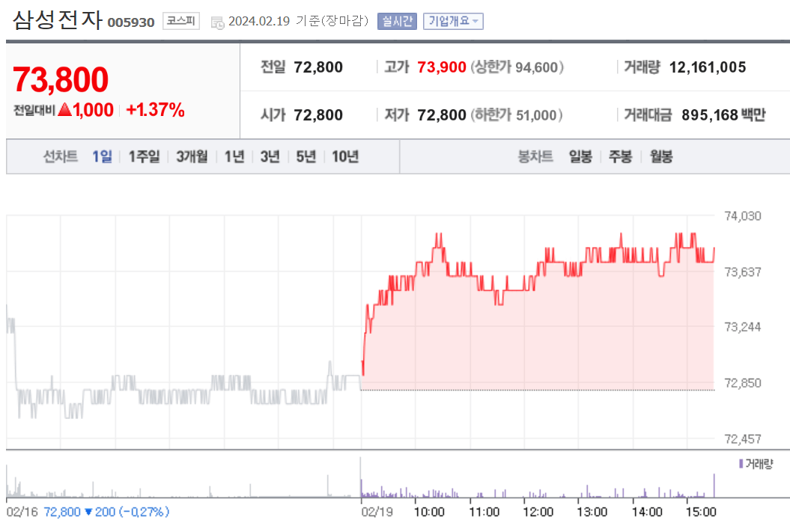
Task: Click the stock code 005930
Action: [131, 22]
